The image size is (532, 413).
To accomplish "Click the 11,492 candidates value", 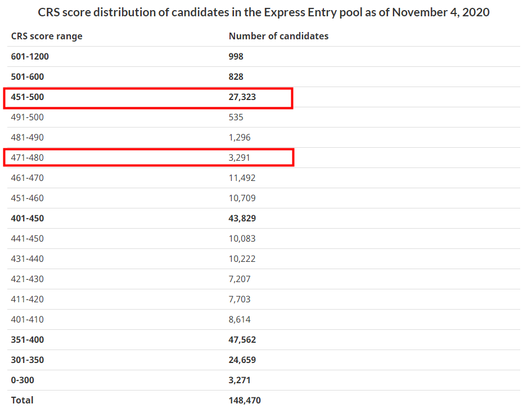I will click(x=242, y=178).
